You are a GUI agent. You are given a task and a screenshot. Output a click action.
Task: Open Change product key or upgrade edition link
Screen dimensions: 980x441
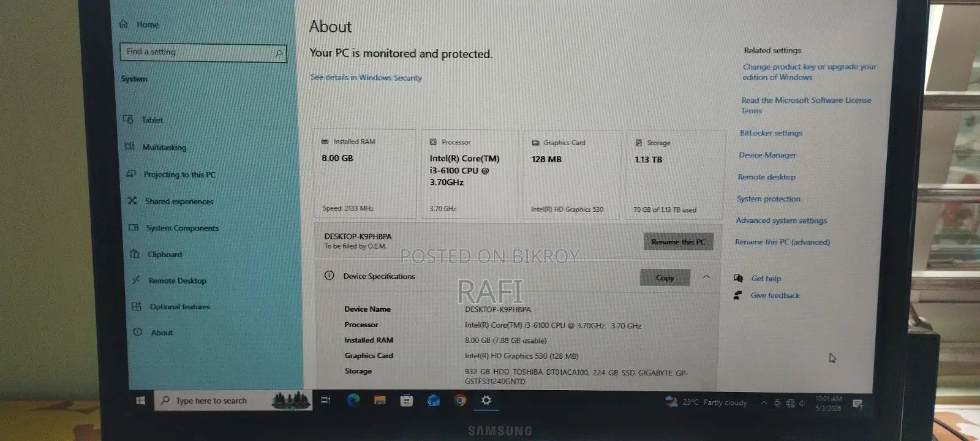(x=809, y=72)
